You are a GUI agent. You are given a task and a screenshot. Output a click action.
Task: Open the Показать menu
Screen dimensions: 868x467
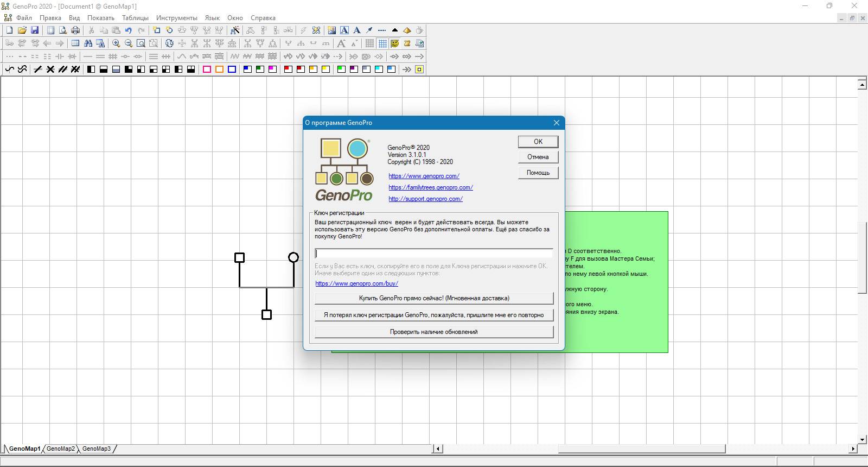click(x=101, y=18)
